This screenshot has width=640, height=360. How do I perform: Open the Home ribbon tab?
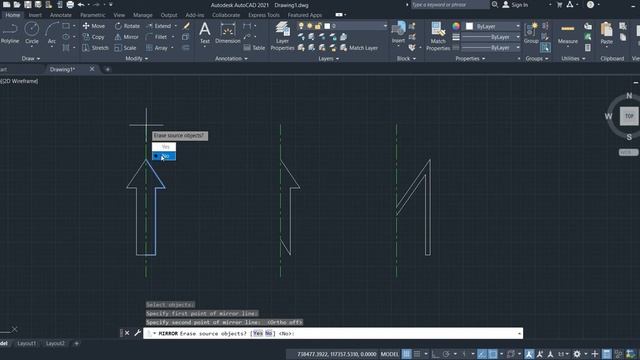click(12, 15)
